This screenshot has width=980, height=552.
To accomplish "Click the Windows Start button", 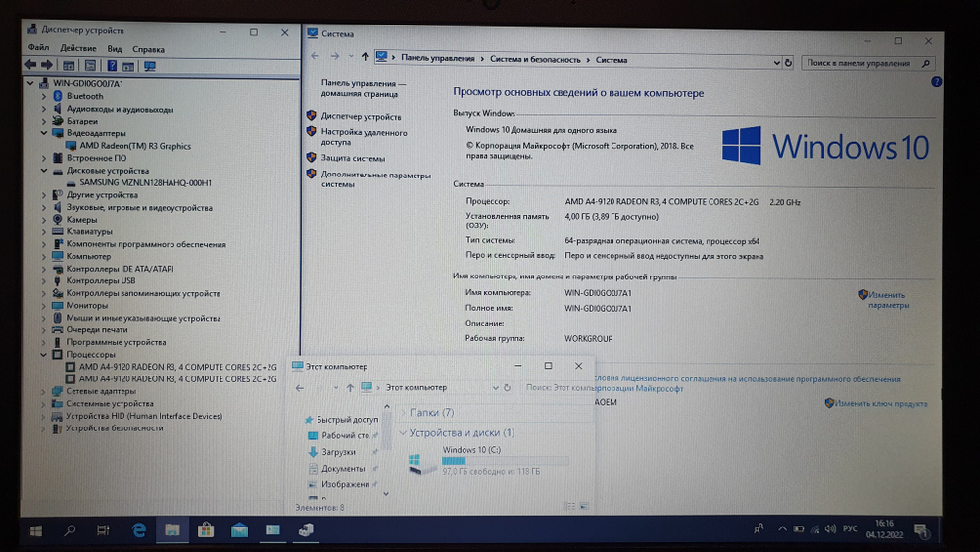I will (36, 530).
